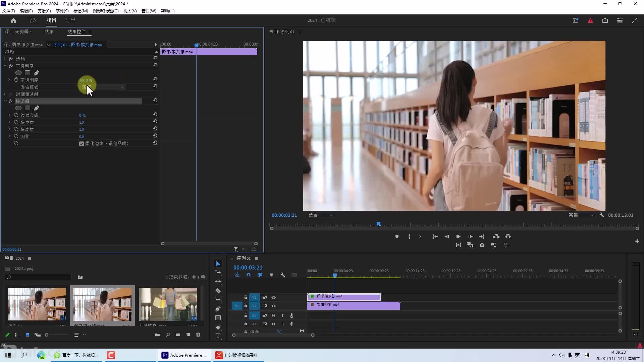Select the Slip tool

point(218,300)
